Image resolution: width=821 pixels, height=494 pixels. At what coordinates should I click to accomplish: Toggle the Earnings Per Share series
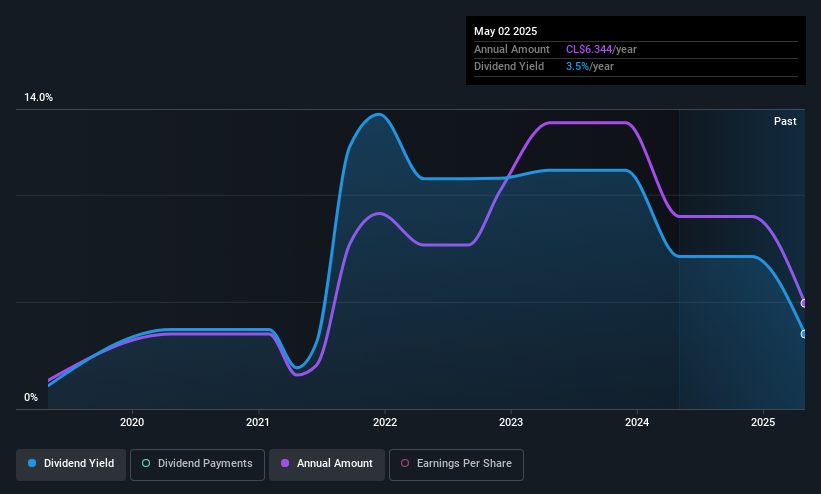(x=456, y=464)
